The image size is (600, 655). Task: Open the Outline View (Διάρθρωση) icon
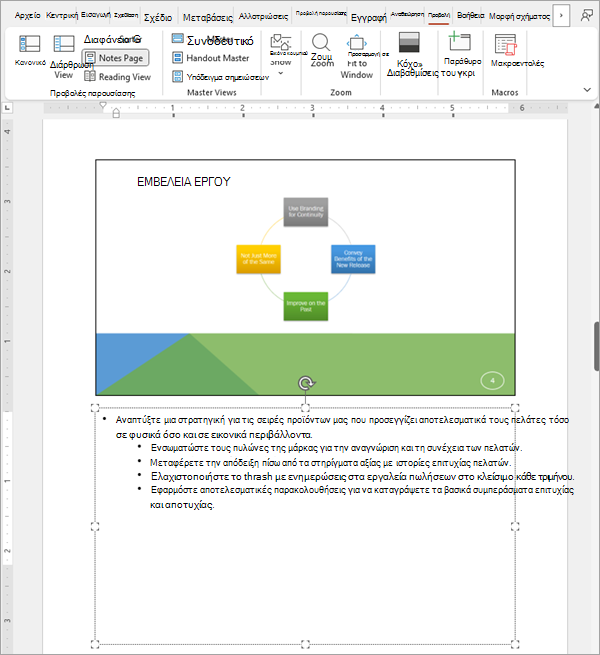pyautogui.click(x=64, y=43)
